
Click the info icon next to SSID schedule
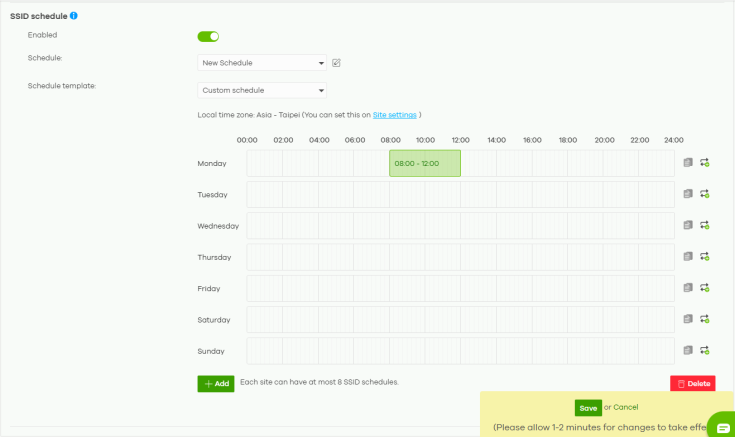pyautogui.click(x=74, y=16)
